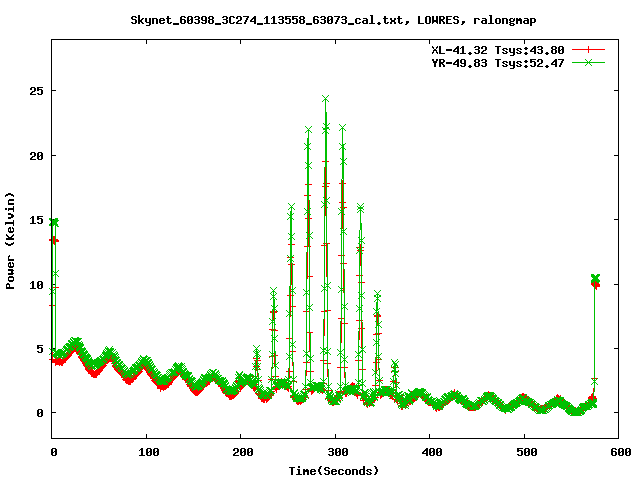640x480 pixels.
Task: Click the y-axis tick label 20
Action: [37, 156]
